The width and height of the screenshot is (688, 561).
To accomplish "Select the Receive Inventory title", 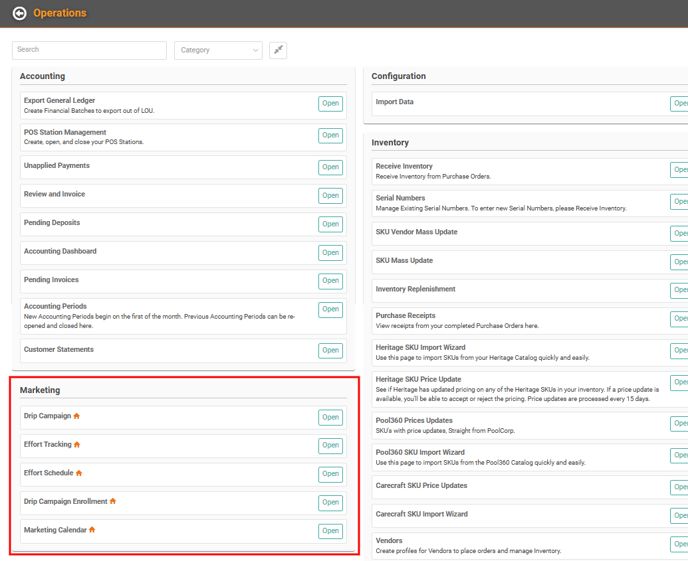I will [404, 166].
